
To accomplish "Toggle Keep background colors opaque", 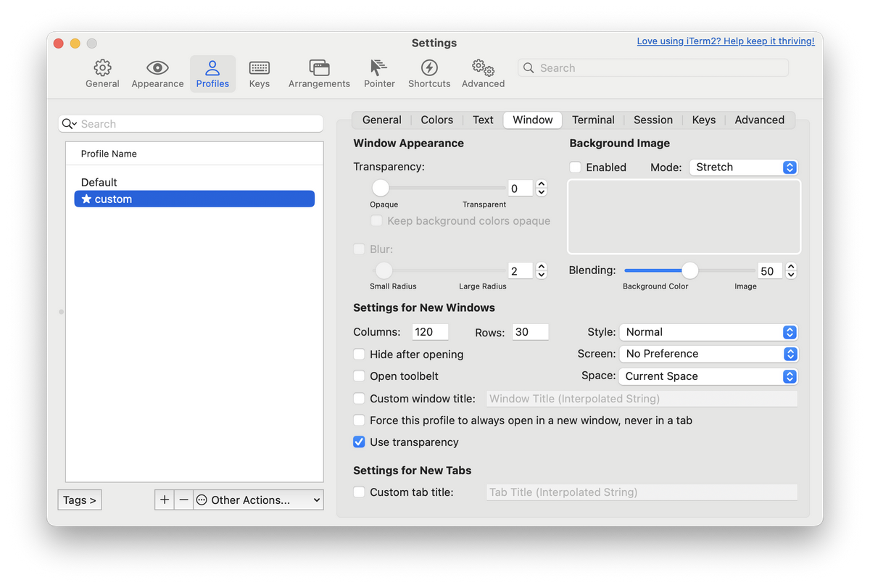I will (376, 221).
